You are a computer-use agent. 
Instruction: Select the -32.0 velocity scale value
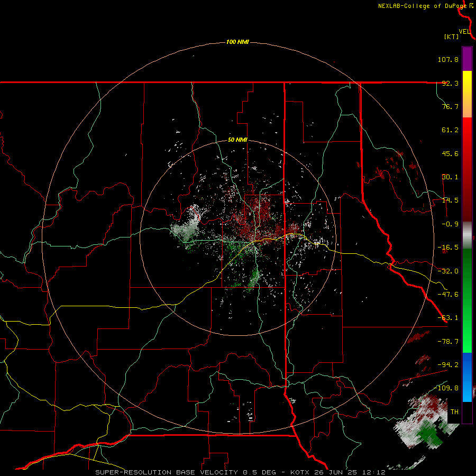[x=448, y=271]
